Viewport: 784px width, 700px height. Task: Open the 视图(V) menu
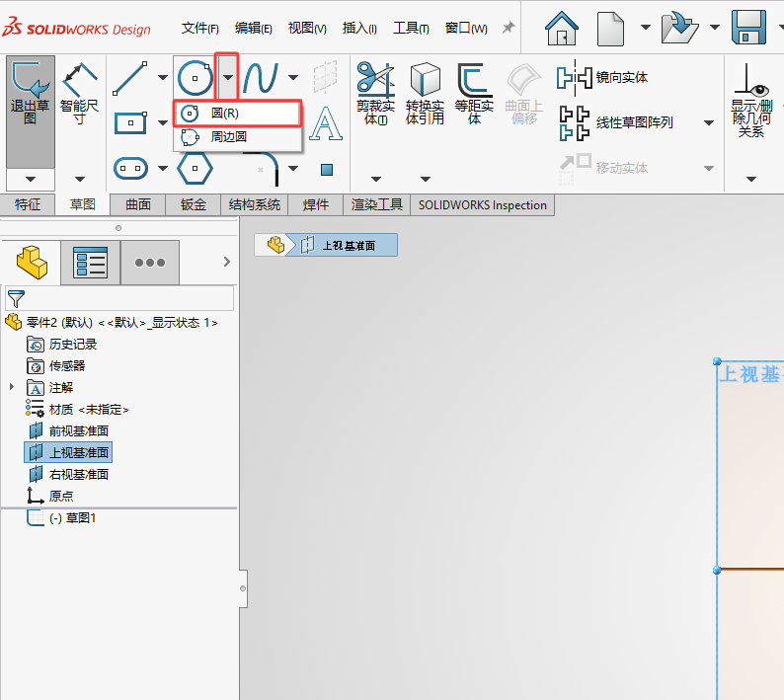[x=307, y=28]
